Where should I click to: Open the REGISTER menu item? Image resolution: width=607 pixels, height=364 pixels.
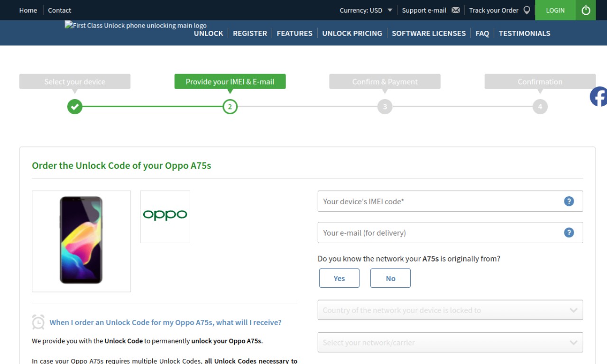[250, 33]
